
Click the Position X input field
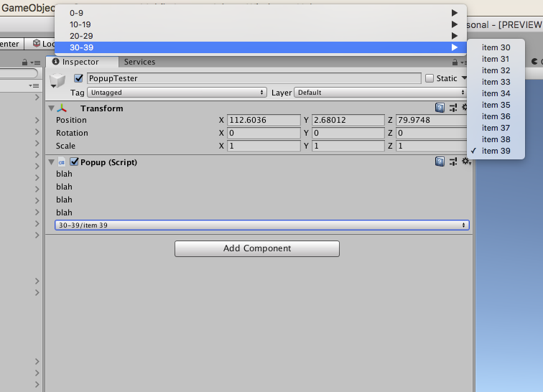(x=264, y=120)
